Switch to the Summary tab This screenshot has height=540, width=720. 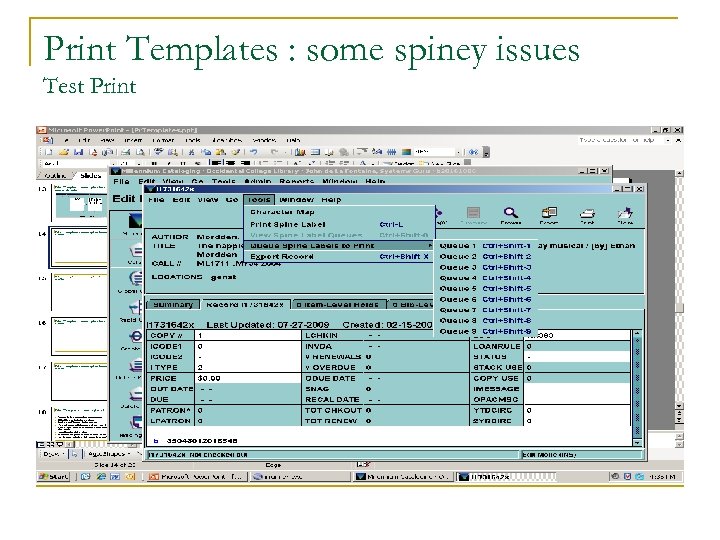click(x=173, y=304)
